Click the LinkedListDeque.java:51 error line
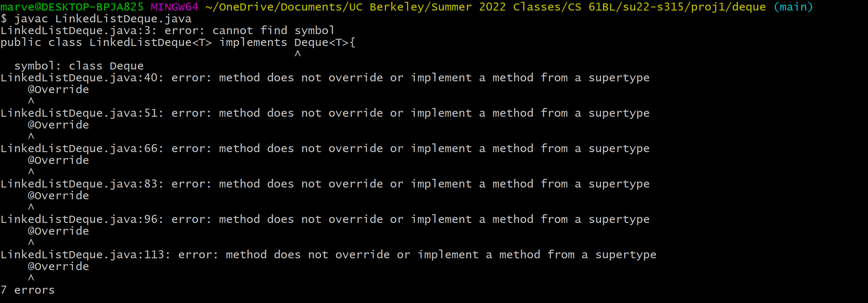Image resolution: width=868 pixels, height=303 pixels. coord(325,113)
